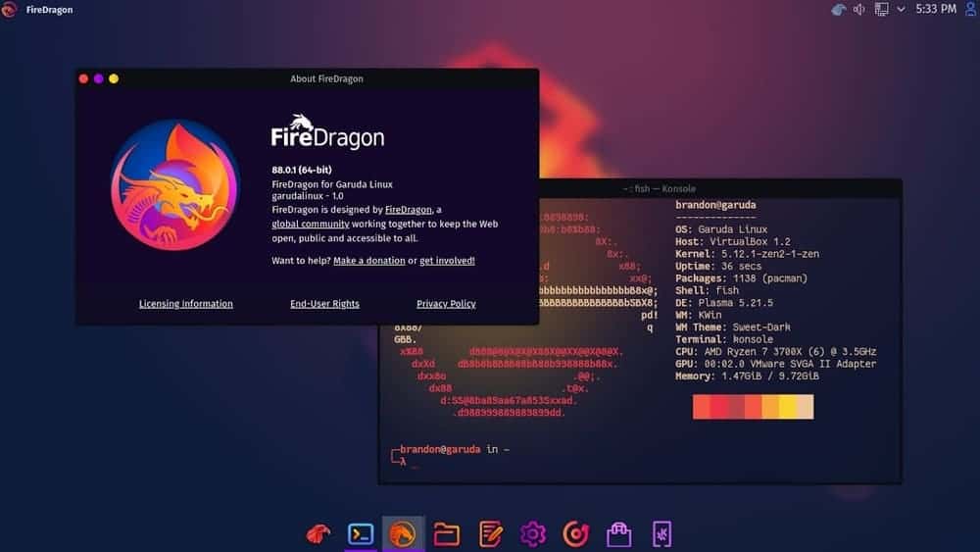
Task: Click the OS: Garuda Linux line in Konsole
Action: click(x=720, y=229)
